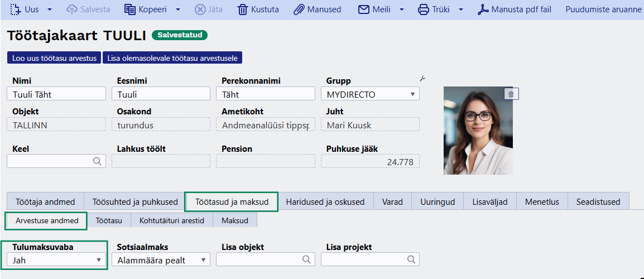Open Grupp settings wrench icon
The width and height of the screenshot is (644, 279).
coord(422,79)
